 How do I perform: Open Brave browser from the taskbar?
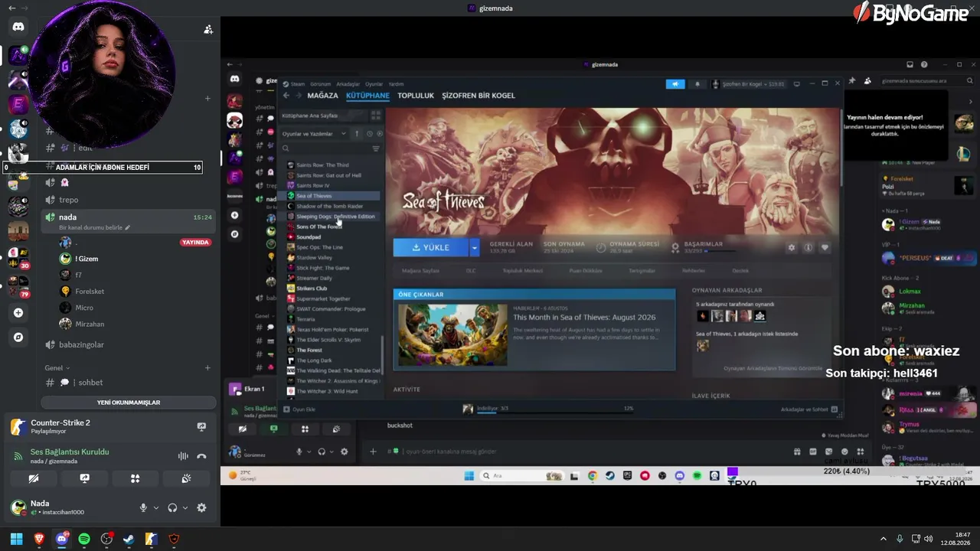click(x=39, y=539)
